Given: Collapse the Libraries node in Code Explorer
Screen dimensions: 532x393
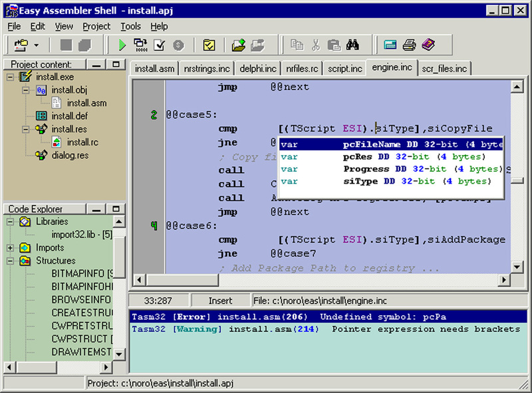Looking at the screenshot, I should [x=10, y=222].
